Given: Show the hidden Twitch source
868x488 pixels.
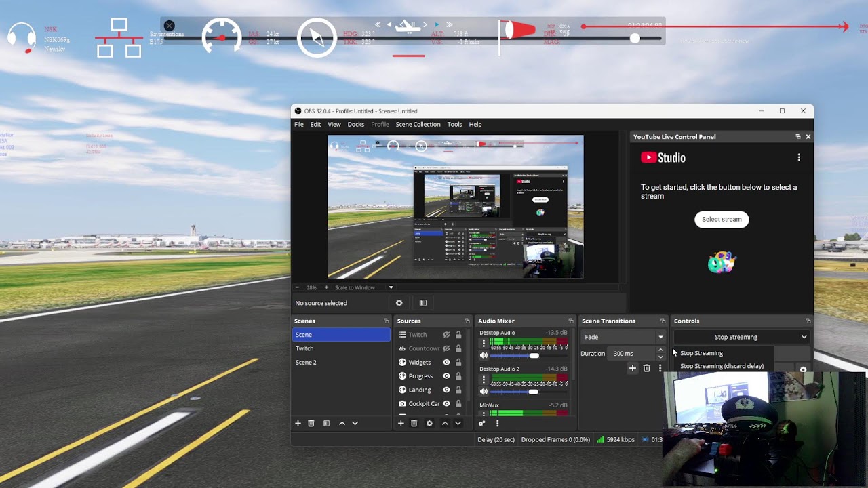Looking at the screenshot, I should tap(446, 335).
